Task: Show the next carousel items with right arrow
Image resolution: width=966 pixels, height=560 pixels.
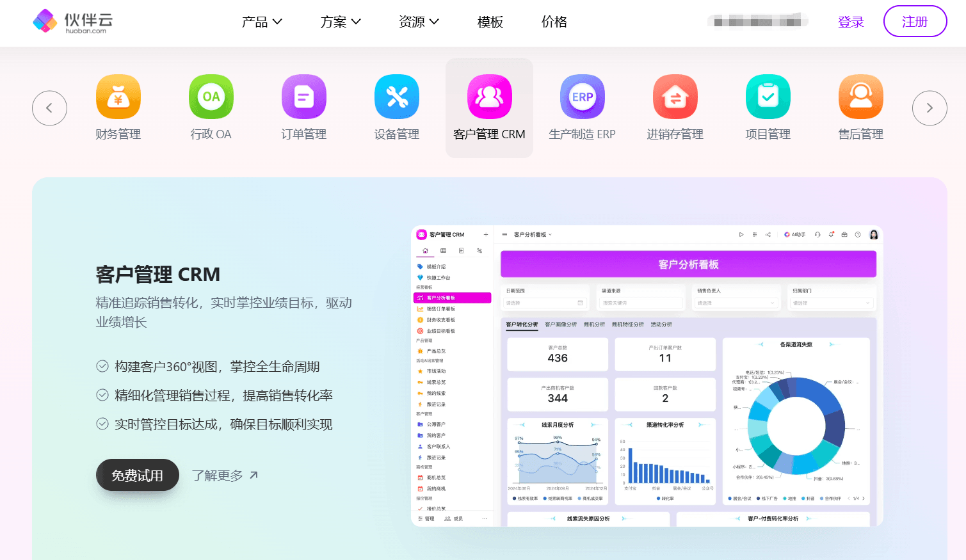Action: tap(930, 108)
